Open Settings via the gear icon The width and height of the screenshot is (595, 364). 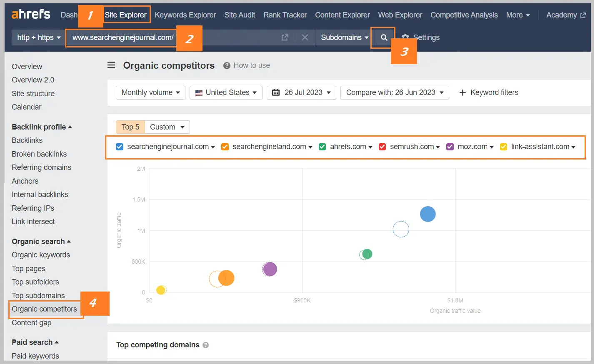pyautogui.click(x=405, y=37)
